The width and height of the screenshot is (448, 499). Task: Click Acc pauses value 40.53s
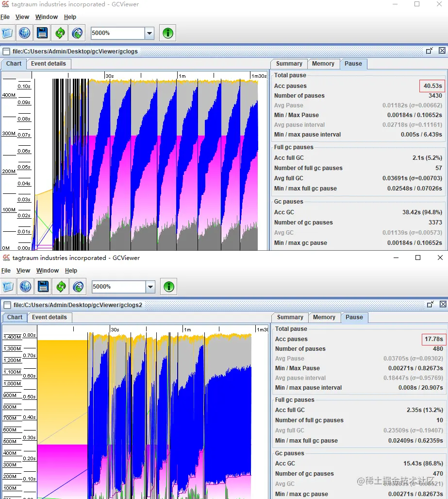coord(432,86)
